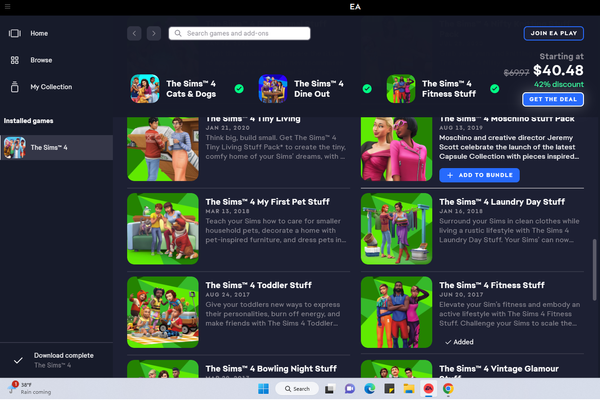Open the Toddler Stuff title
Image resolution: width=600 pixels, height=400 pixels.
tap(259, 285)
